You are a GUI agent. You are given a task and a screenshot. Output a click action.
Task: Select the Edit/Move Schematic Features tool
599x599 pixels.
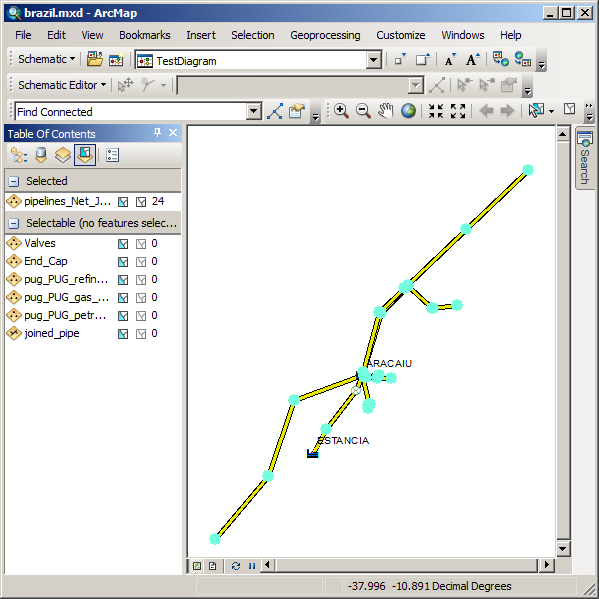pyautogui.click(x=125, y=85)
